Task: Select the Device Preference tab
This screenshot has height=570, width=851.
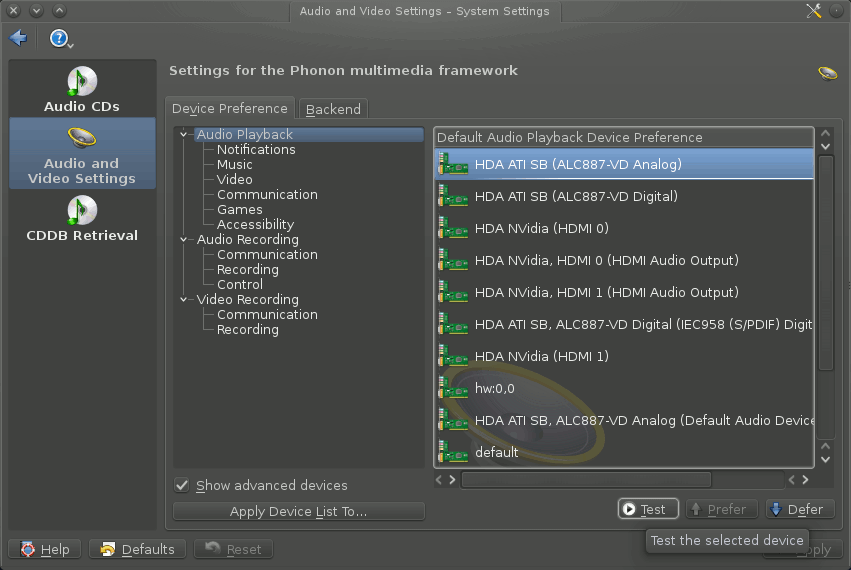Action: (x=230, y=109)
